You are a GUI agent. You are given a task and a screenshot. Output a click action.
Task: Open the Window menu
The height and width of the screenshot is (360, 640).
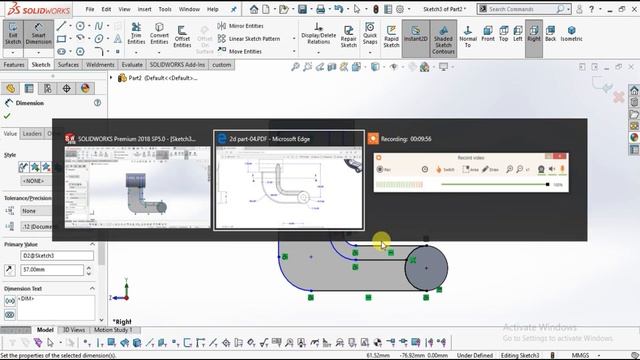[189, 9]
